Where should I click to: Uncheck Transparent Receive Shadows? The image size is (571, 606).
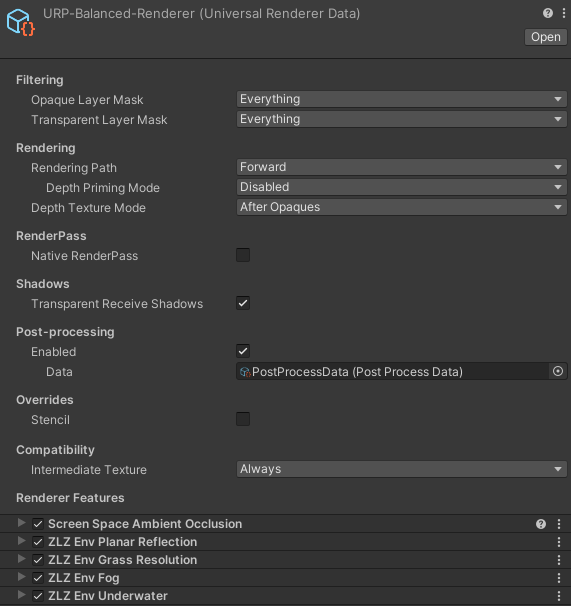(x=243, y=303)
